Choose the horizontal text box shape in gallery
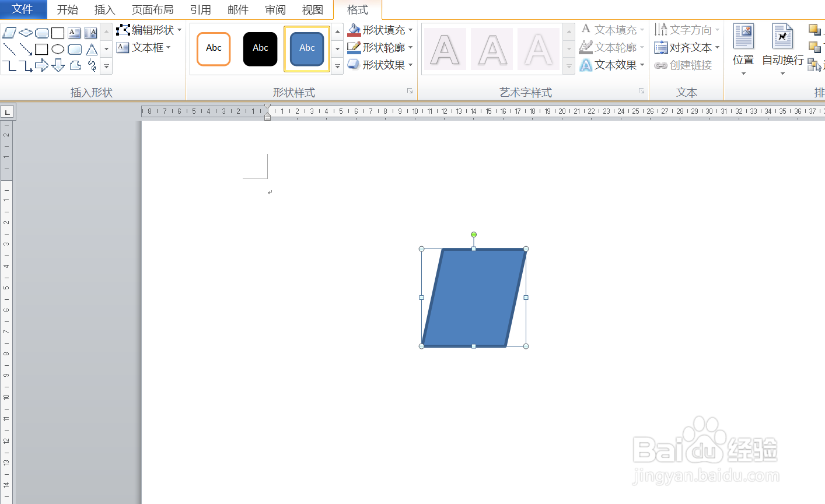The height and width of the screenshot is (504, 825). click(x=74, y=33)
